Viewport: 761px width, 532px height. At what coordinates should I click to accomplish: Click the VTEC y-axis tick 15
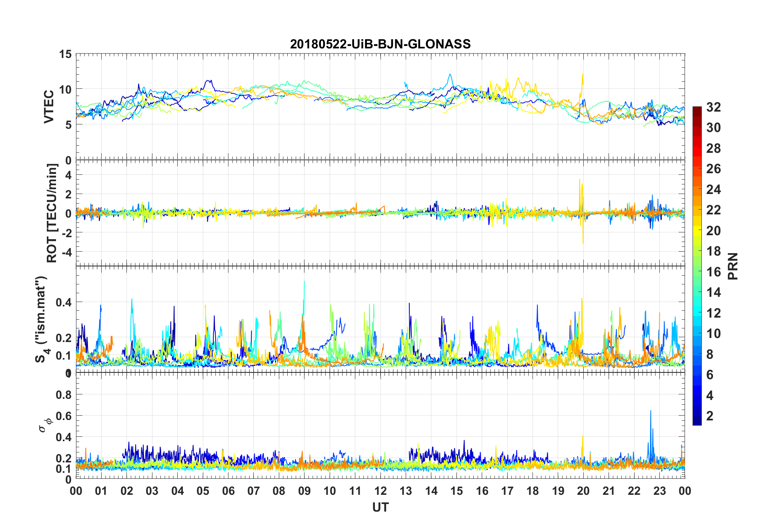[65, 54]
